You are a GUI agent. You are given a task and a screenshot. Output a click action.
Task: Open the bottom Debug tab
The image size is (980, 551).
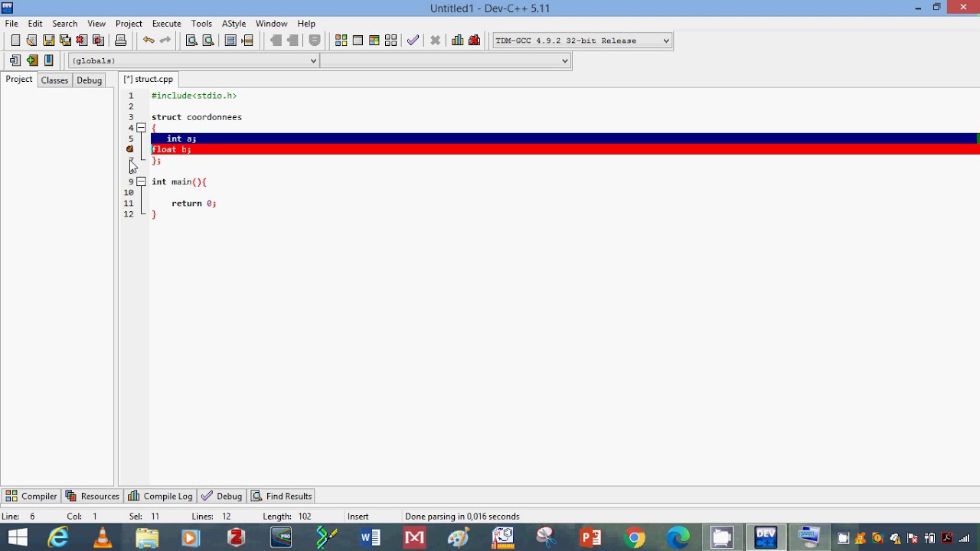221,496
